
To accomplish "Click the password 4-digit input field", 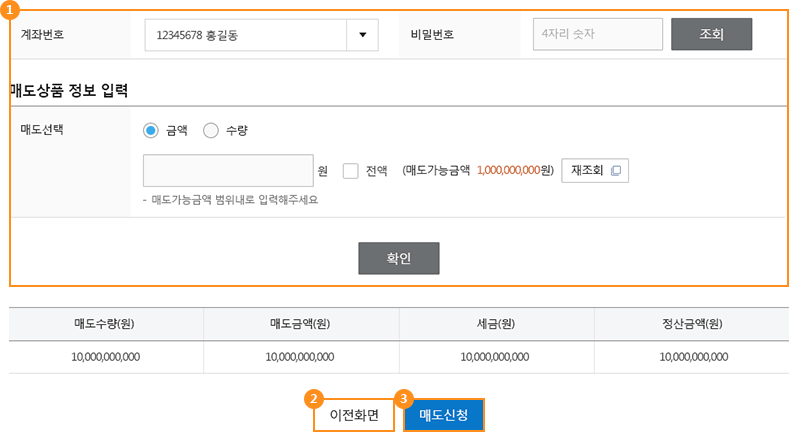I will [x=598, y=34].
